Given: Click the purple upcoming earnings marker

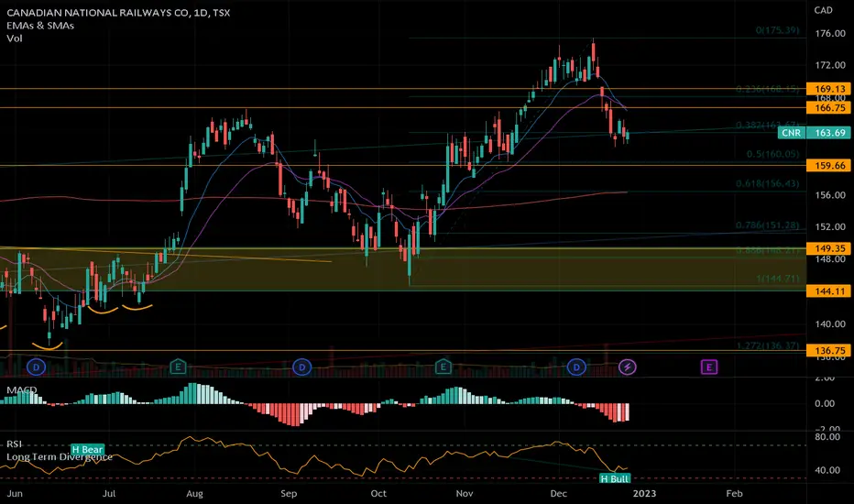Looking at the screenshot, I should tap(708, 367).
